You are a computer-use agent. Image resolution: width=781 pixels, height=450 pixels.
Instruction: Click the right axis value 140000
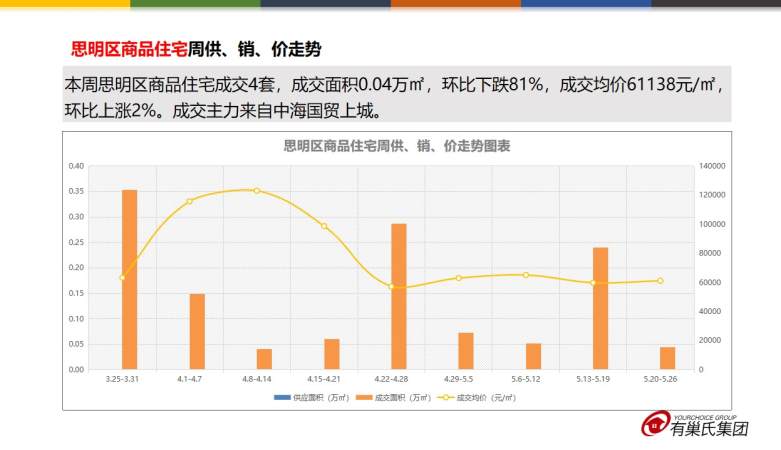click(712, 166)
